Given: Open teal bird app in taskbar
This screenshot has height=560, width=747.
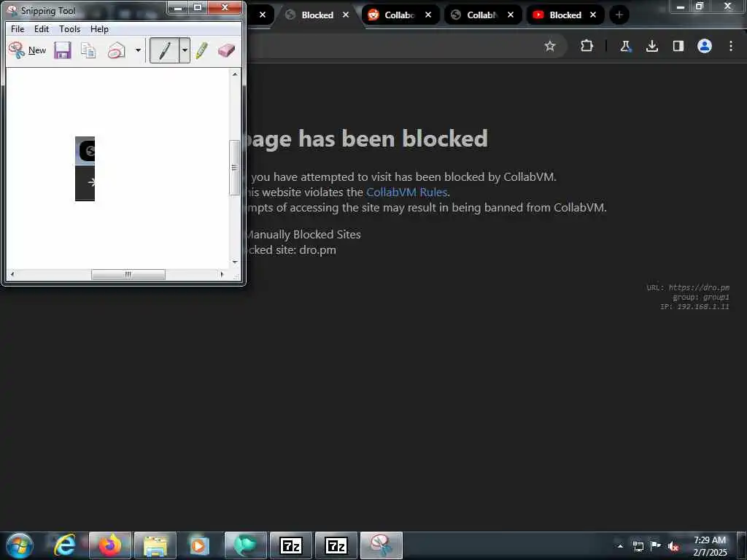Looking at the screenshot, I should (245, 545).
